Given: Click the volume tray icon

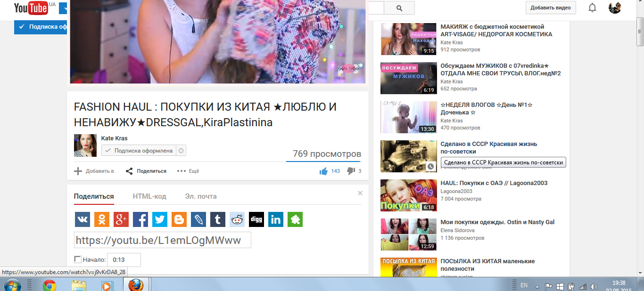Looking at the screenshot, I should (594, 286).
